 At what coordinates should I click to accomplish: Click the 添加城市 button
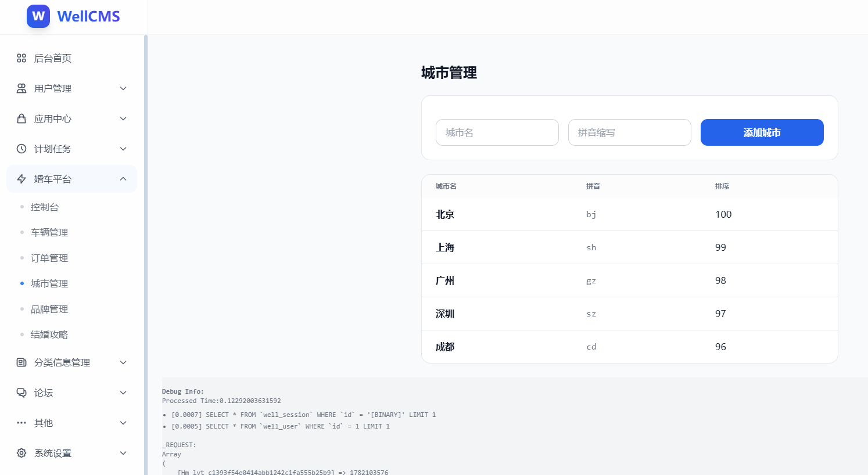pyautogui.click(x=762, y=132)
